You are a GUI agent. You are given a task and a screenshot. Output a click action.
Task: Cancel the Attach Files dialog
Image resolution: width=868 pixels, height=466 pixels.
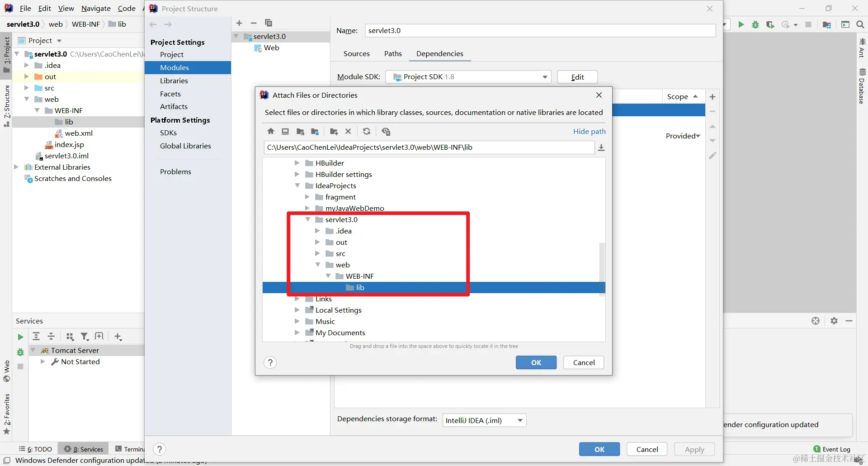point(584,362)
